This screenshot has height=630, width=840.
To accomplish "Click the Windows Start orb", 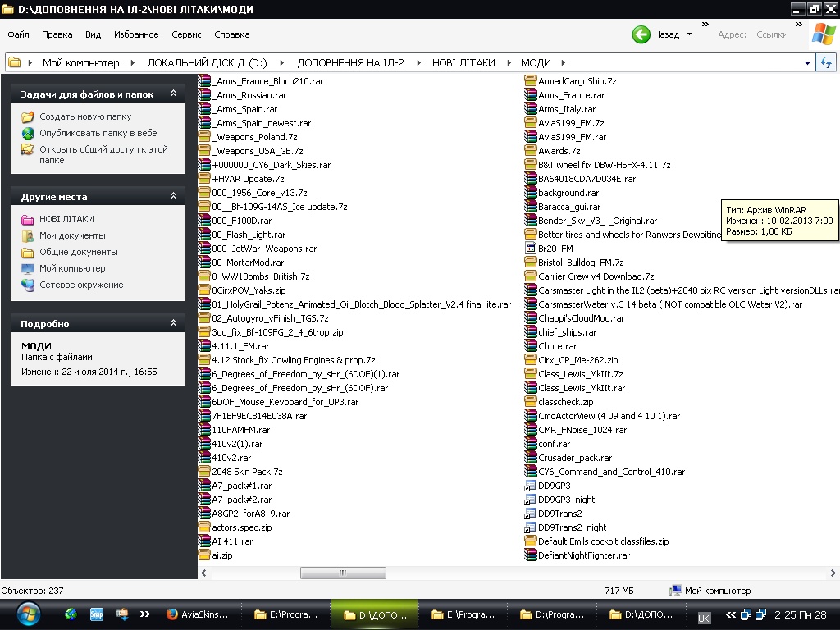I will pyautogui.click(x=29, y=614).
